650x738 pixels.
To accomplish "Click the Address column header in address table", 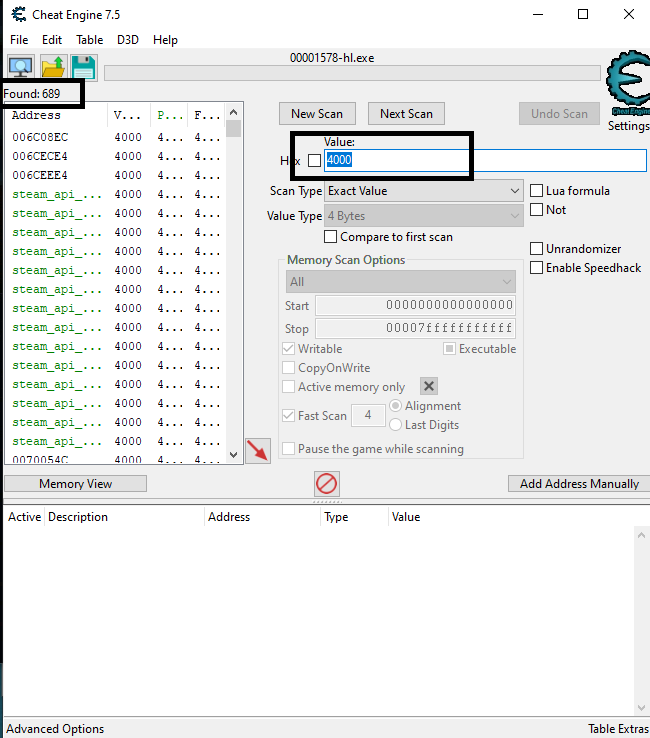I will (262, 517).
